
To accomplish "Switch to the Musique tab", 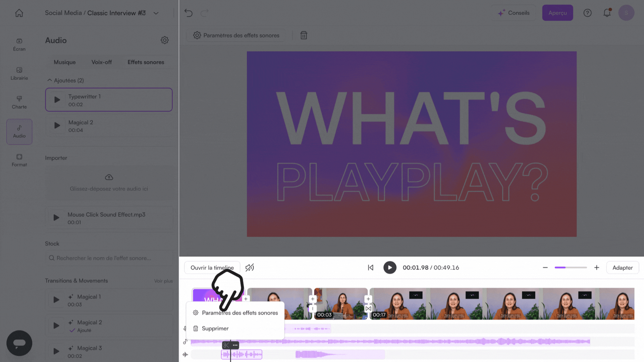I will [x=65, y=62].
